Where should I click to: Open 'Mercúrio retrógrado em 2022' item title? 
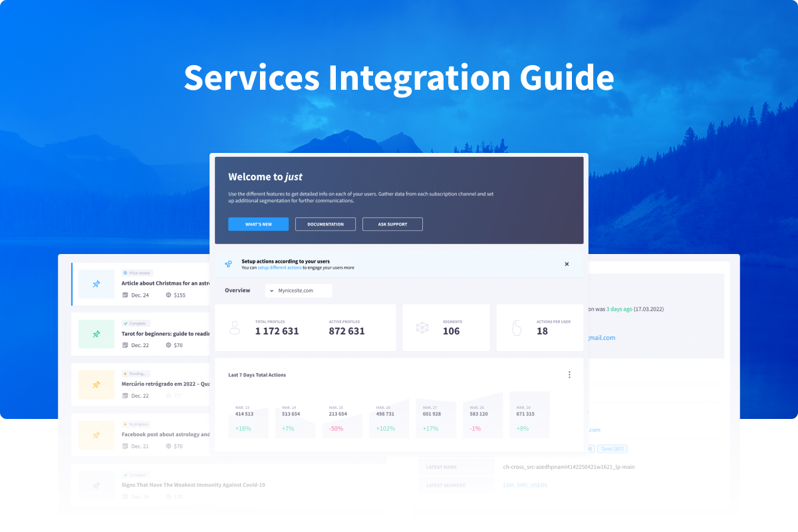166,384
